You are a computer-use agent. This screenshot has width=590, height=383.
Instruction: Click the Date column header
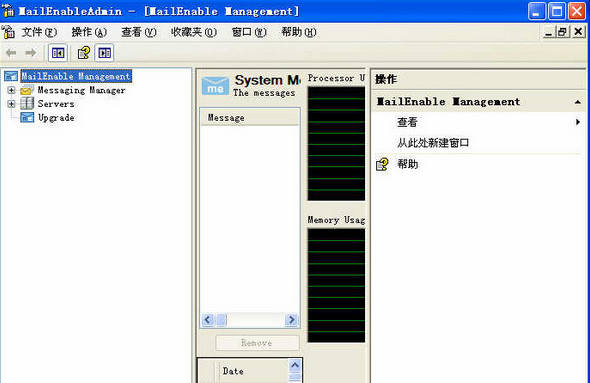click(x=253, y=371)
